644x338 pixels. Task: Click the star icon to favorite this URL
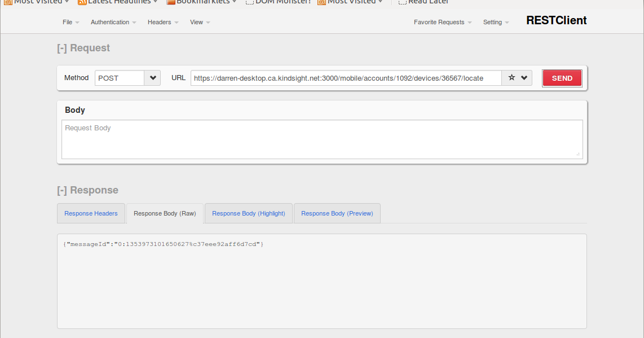tap(511, 78)
